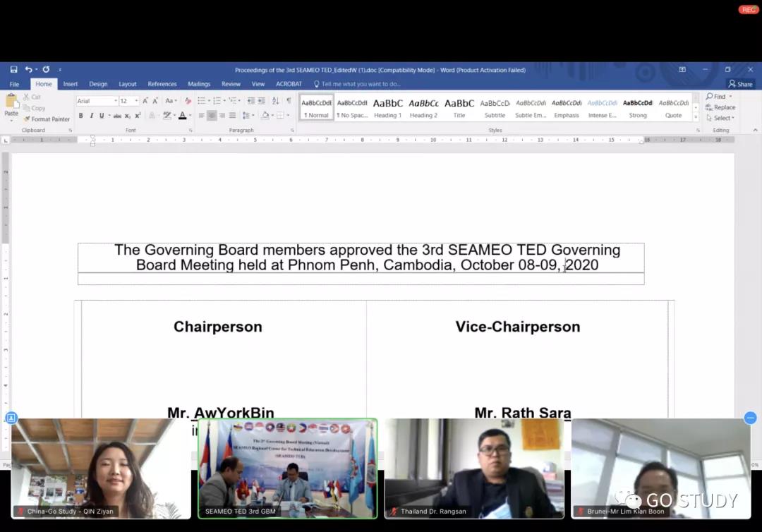Toggle italic formatting

coord(91,116)
